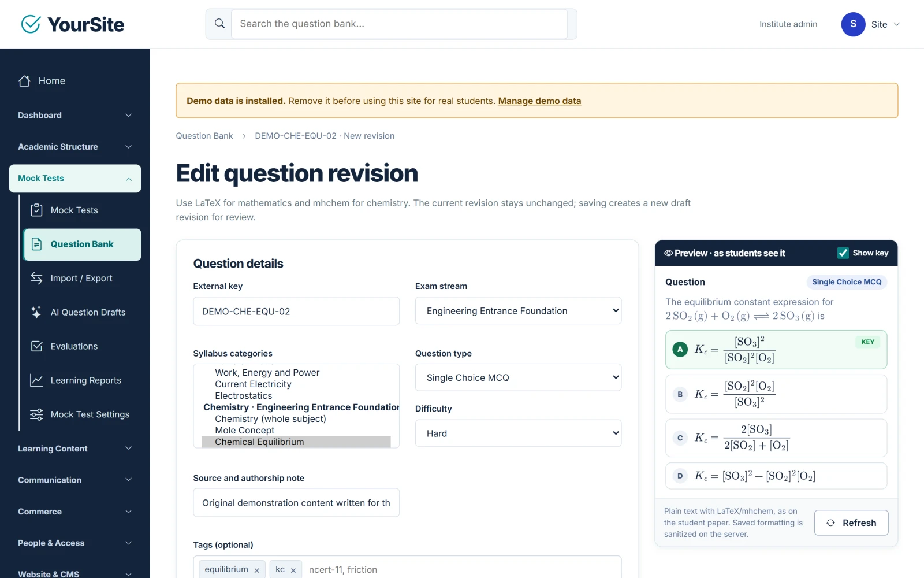
Task: Click the AI Question Drafts sparkle icon
Action: (x=36, y=312)
